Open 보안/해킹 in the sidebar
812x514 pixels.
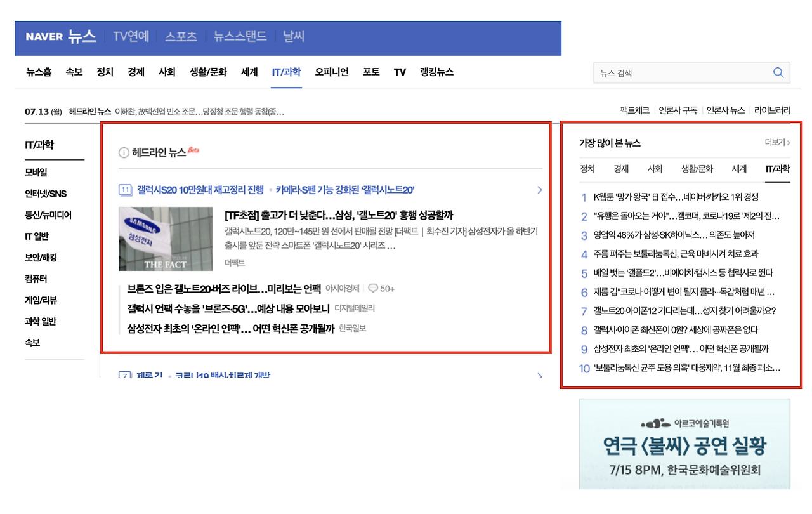click(41, 258)
